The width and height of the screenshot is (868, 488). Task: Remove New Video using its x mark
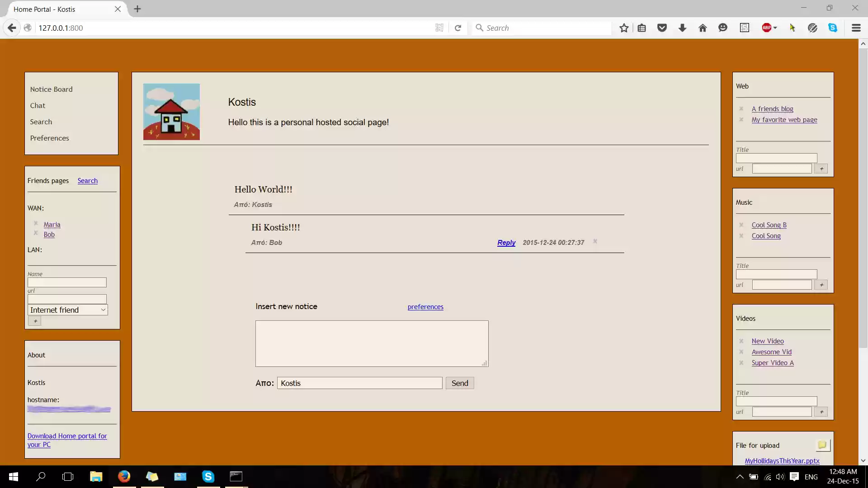(x=741, y=341)
